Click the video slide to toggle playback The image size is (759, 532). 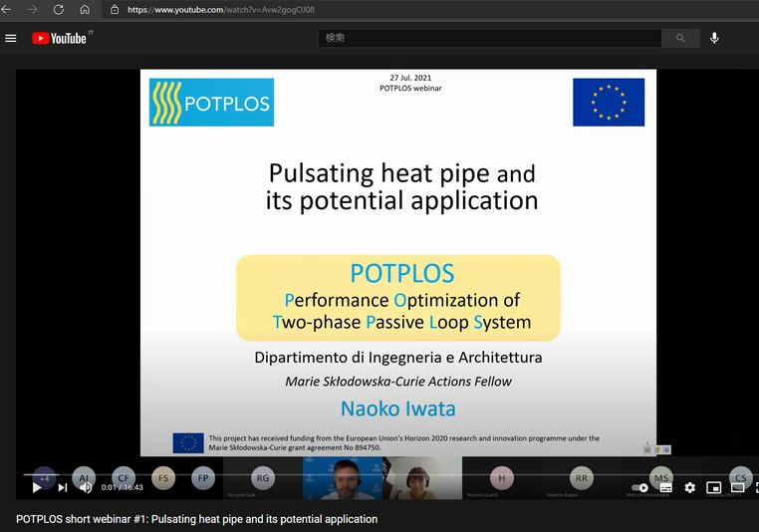(x=397, y=262)
